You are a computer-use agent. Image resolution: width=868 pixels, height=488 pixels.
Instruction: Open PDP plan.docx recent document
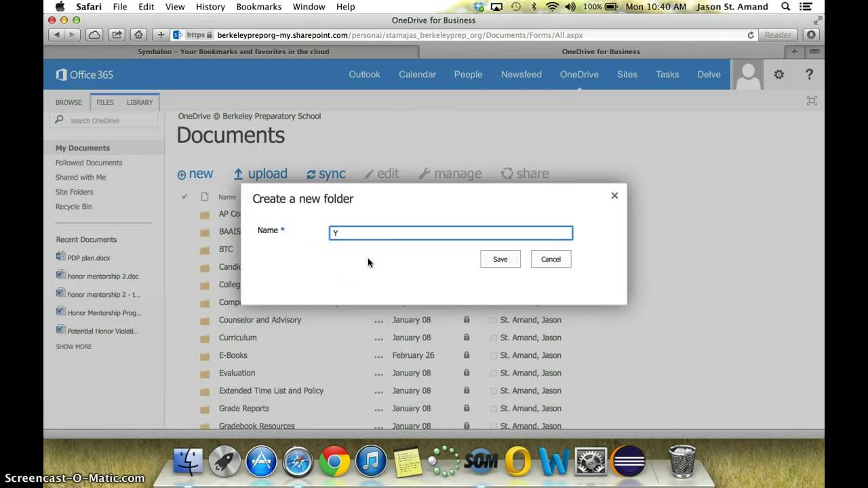pyautogui.click(x=89, y=258)
